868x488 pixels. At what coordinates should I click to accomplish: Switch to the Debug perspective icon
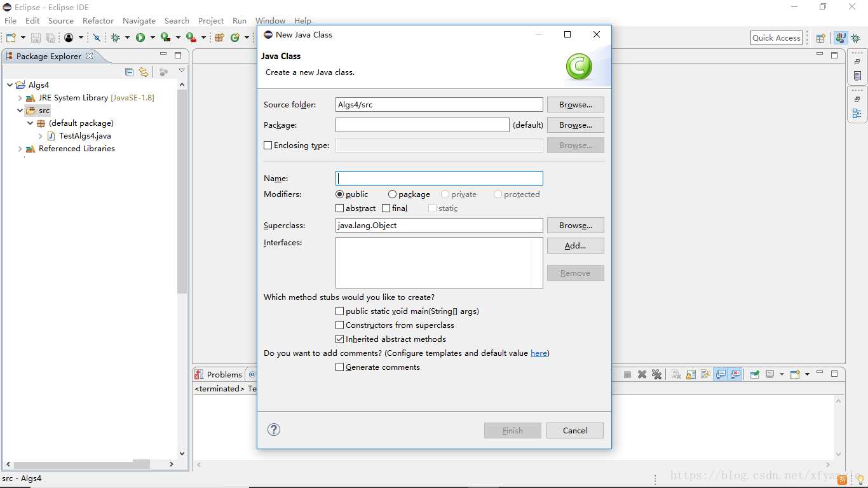[856, 38]
